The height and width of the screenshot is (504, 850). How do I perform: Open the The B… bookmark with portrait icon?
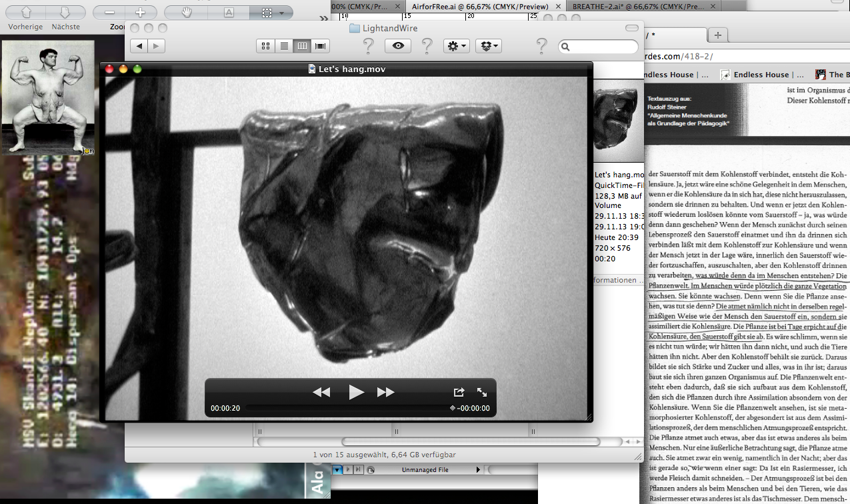(833, 75)
